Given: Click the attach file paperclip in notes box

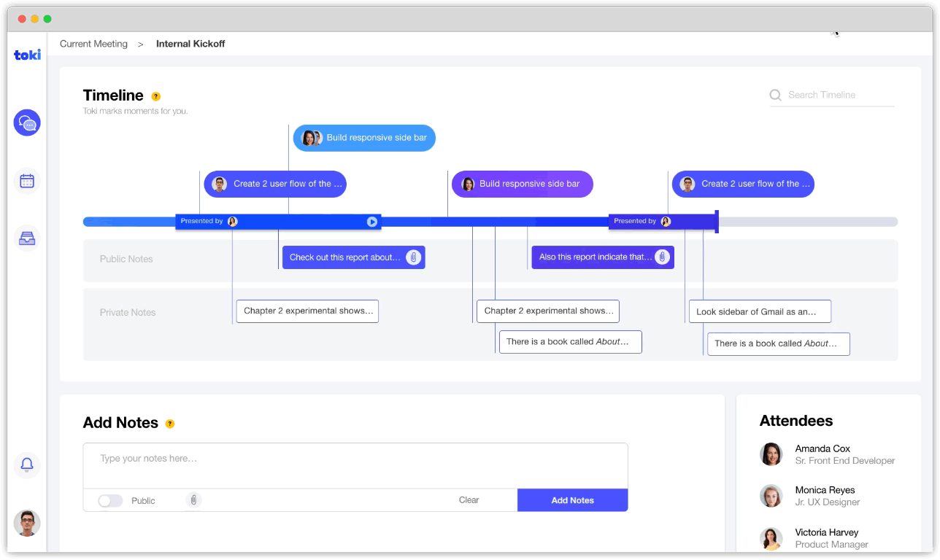Looking at the screenshot, I should click(193, 500).
